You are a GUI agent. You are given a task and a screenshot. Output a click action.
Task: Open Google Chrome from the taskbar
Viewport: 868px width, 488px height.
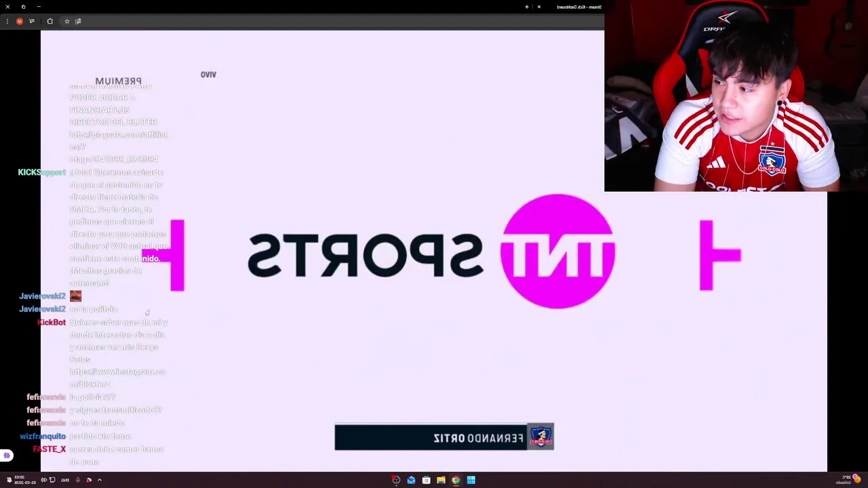[456, 480]
